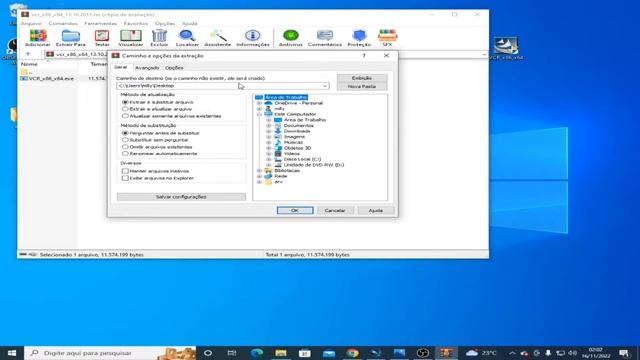The width and height of the screenshot is (640, 360).
Task: Click the Extrair Para toolbar icon
Action: point(71,38)
